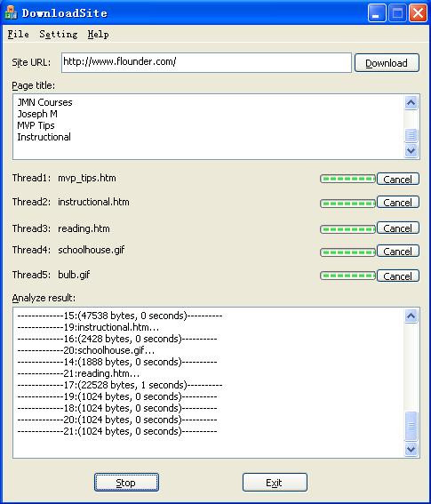Click the Stop button
The height and width of the screenshot is (504, 431).
click(126, 483)
